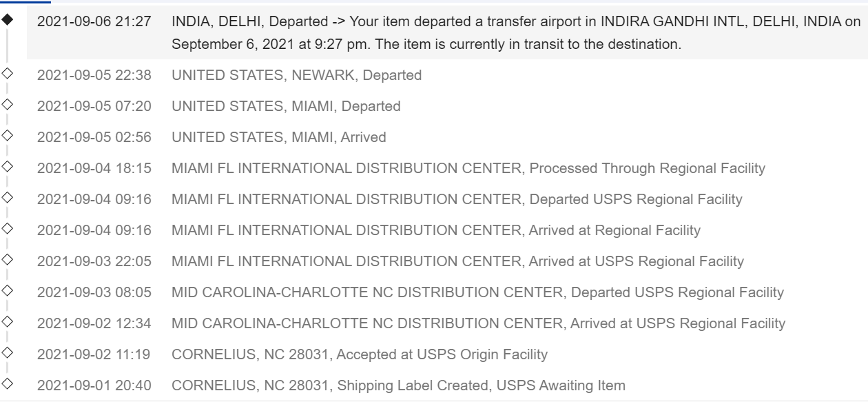Click the Miami Departed USPS Regional Facility entry
Screen dimensions: 868x402
pos(457,199)
